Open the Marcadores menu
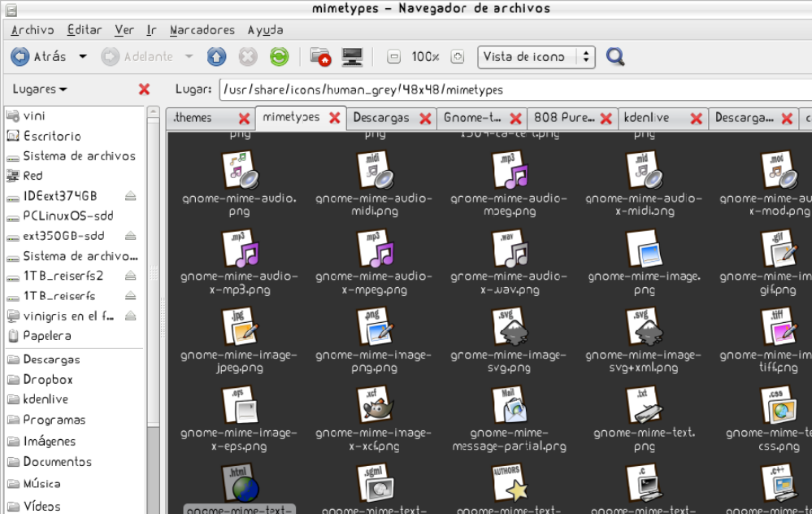Screen dimensions: 812x514 click(x=202, y=30)
